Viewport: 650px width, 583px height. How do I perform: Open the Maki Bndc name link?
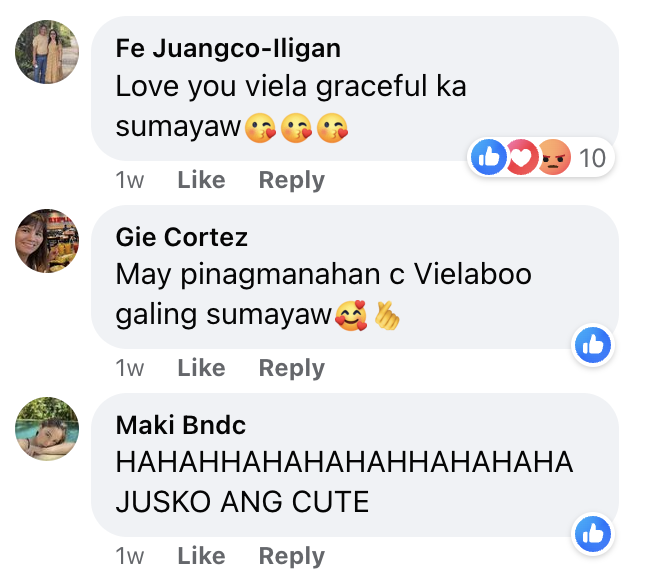[181, 425]
